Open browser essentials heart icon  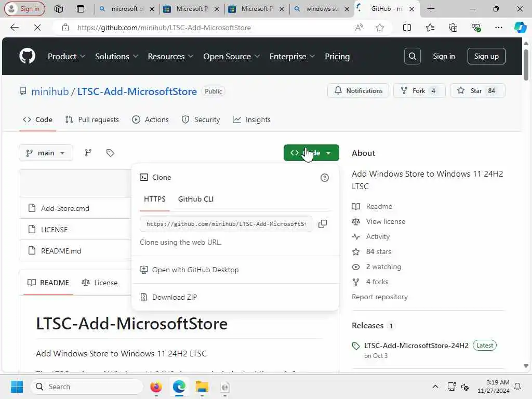[x=476, y=28]
